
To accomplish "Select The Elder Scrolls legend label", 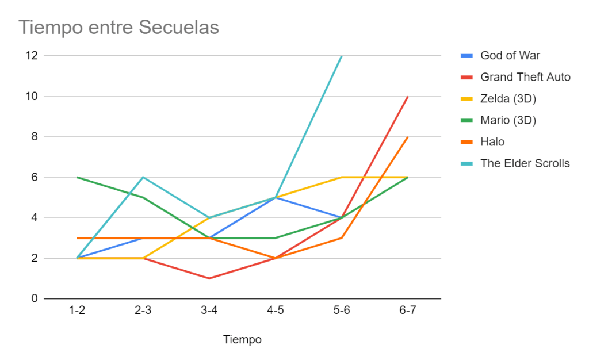I will tap(525, 163).
